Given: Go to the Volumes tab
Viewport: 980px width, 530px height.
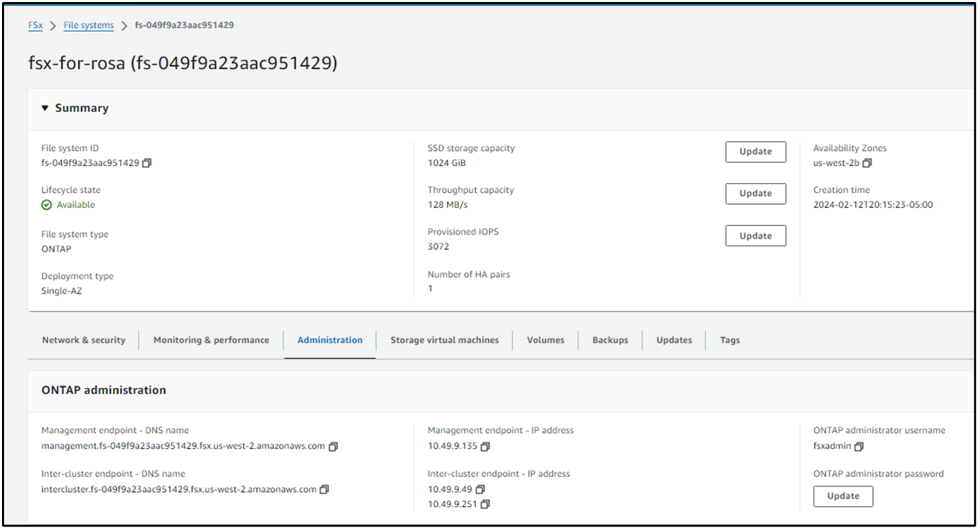Looking at the screenshot, I should coord(545,340).
